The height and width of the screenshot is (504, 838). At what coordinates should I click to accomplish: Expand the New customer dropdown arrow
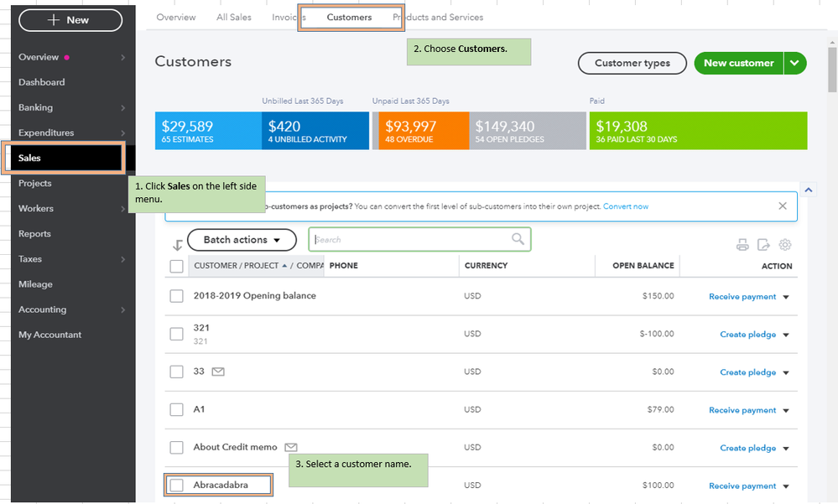[x=795, y=63]
